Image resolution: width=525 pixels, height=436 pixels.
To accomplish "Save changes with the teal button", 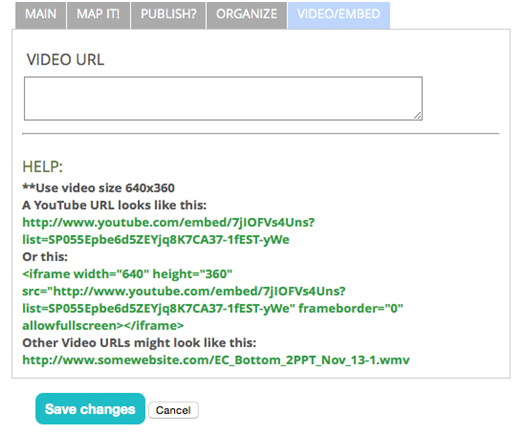I will pyautogui.click(x=90, y=409).
